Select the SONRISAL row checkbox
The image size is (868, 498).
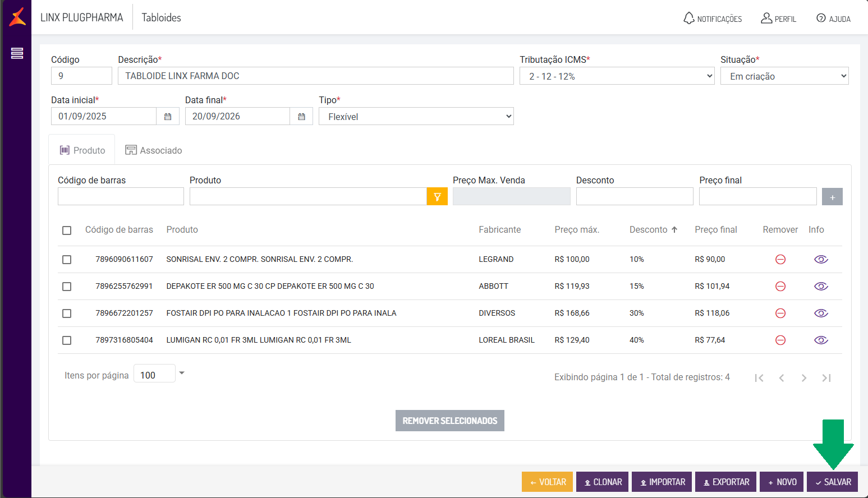coord(67,260)
